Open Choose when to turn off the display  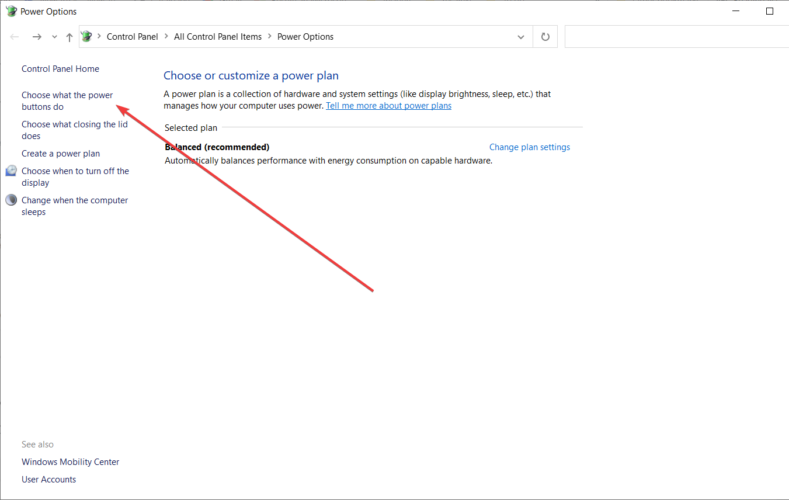click(75, 177)
